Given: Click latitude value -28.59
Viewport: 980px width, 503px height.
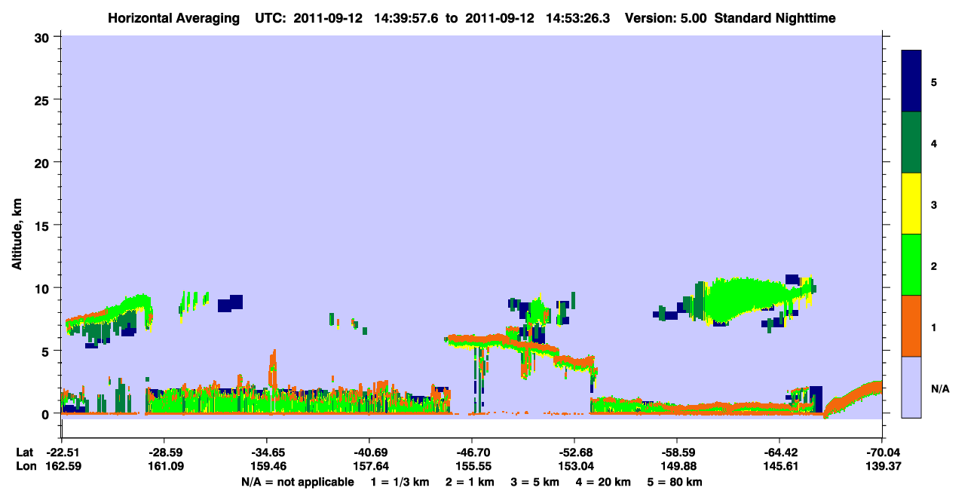Looking at the screenshot, I should coord(164,452).
